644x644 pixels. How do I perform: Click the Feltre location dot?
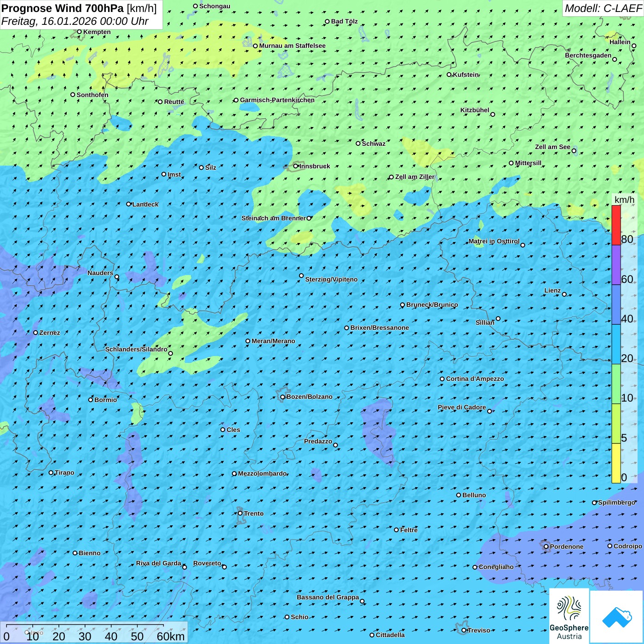point(396,530)
